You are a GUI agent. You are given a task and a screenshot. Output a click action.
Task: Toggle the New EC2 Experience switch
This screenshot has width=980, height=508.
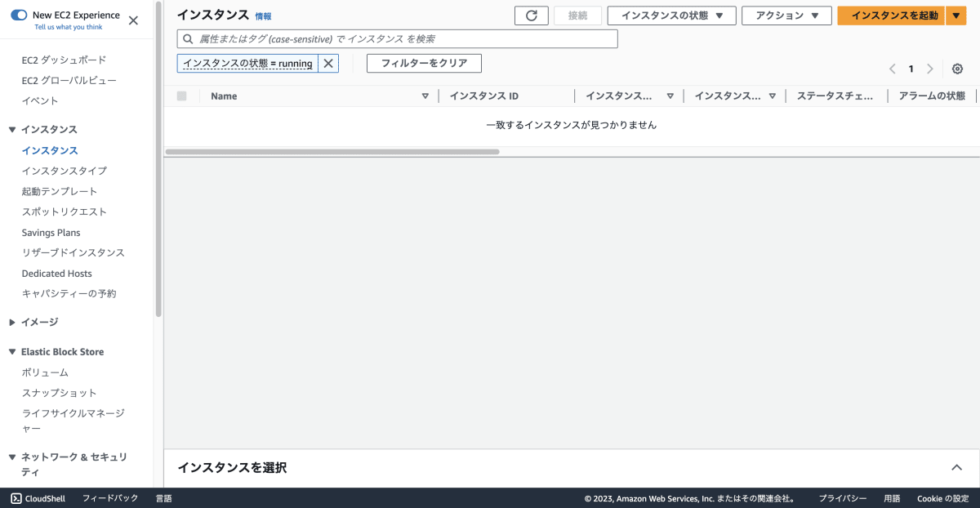coord(19,15)
